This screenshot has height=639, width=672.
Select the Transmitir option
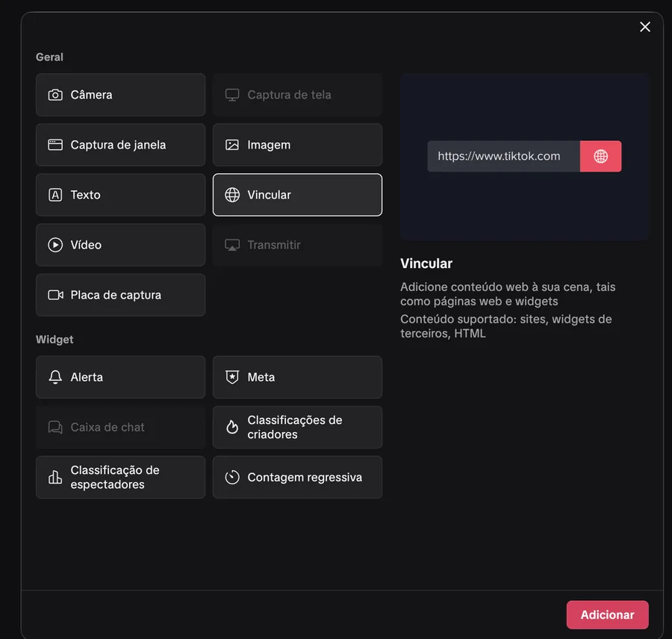coord(297,245)
